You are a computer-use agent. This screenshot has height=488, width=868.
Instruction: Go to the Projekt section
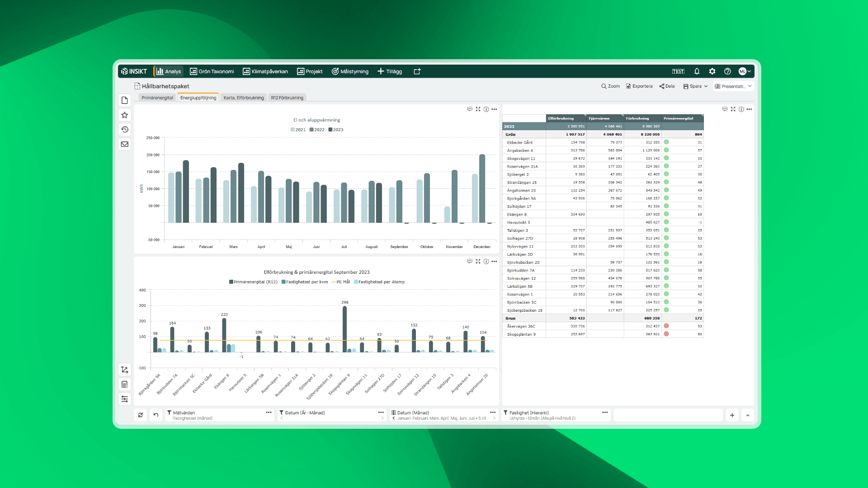point(310,71)
